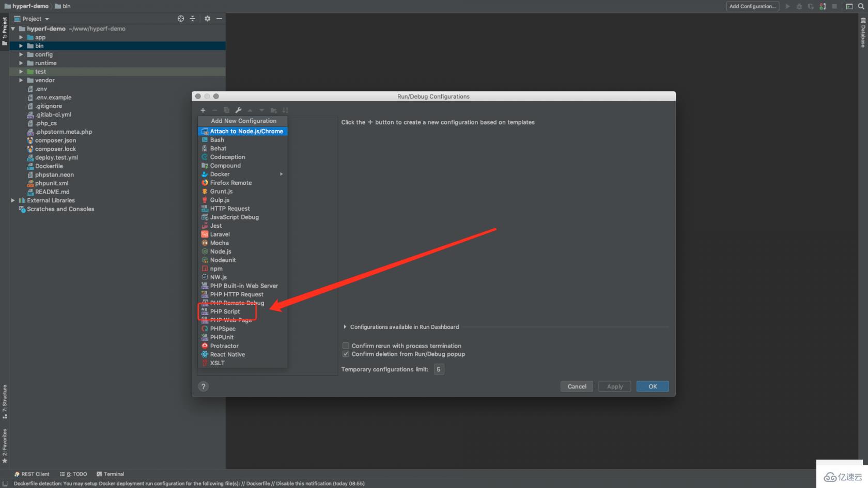Click the copy configuration icon in dialog toolbar
868x488 pixels.
point(226,110)
